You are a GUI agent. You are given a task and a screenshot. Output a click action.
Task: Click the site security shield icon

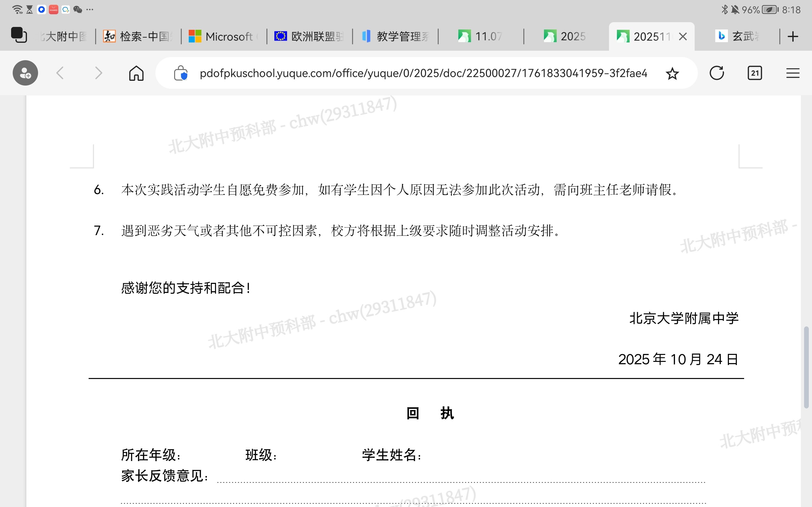(x=180, y=73)
